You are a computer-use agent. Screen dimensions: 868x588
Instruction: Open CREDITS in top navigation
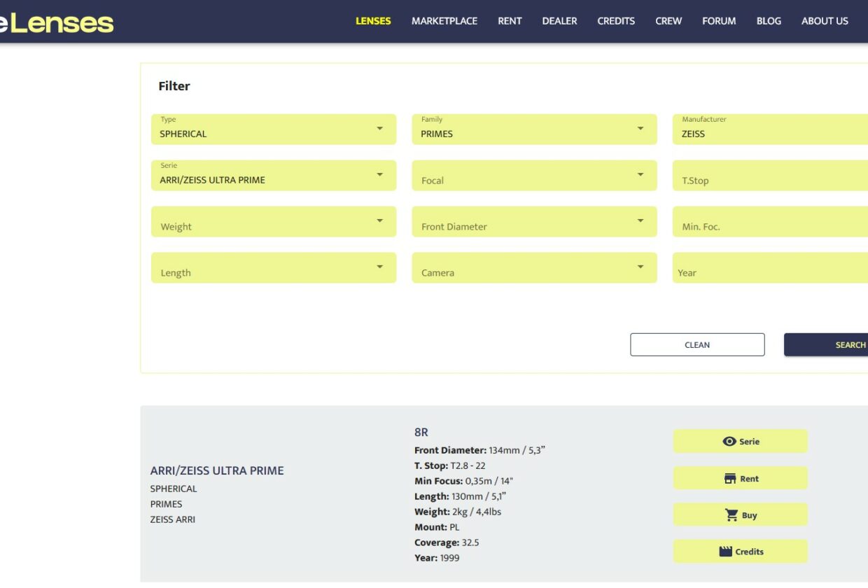pyautogui.click(x=616, y=21)
